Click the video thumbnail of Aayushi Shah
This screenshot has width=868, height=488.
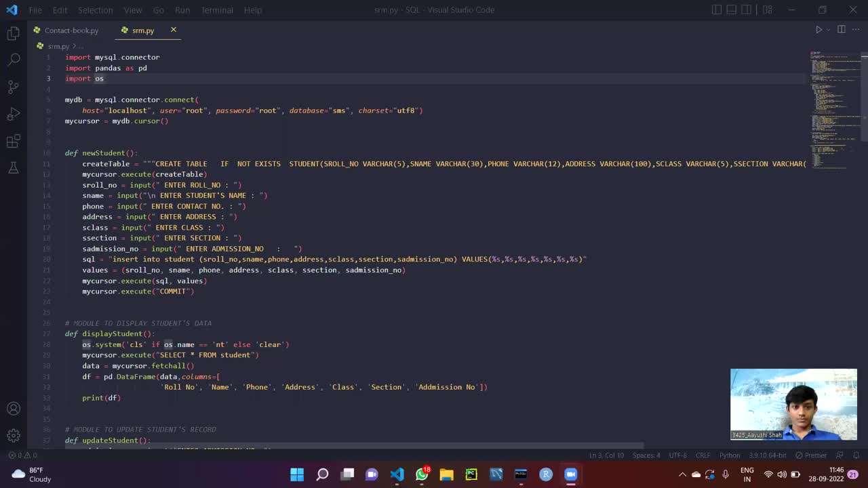pyautogui.click(x=793, y=405)
